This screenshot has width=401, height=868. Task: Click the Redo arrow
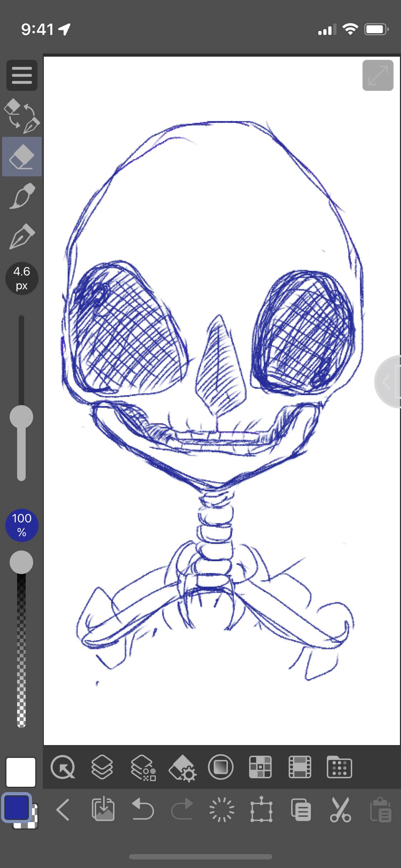(x=182, y=809)
